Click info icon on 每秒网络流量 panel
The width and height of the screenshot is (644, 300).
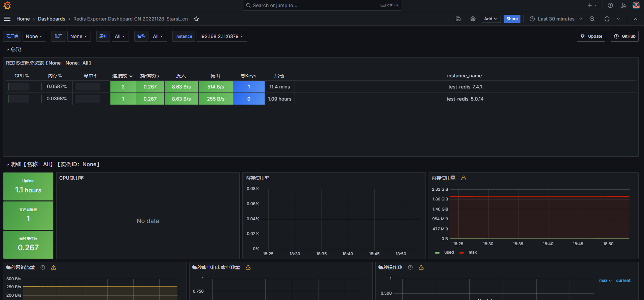pos(43,267)
